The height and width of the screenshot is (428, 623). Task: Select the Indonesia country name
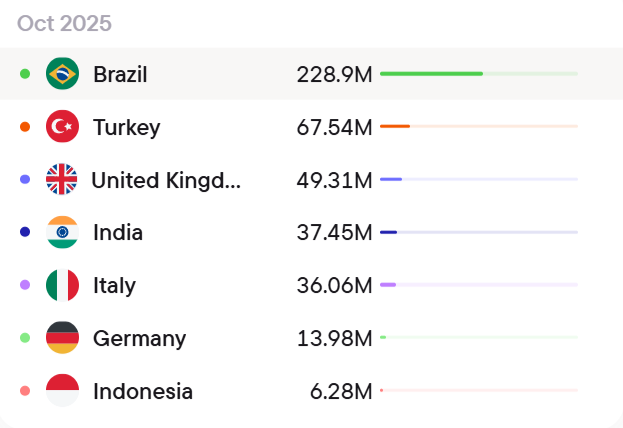(143, 392)
